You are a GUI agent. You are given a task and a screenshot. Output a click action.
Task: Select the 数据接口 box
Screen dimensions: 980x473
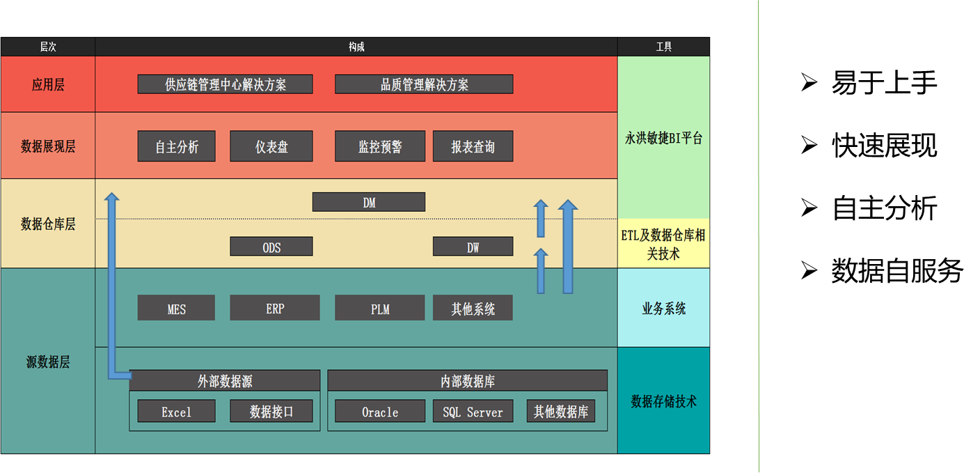271,411
